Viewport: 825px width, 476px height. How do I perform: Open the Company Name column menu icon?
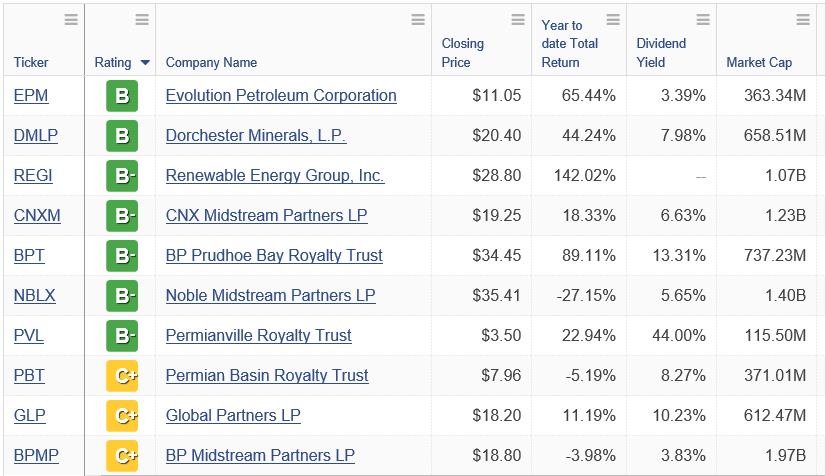pyautogui.click(x=418, y=20)
